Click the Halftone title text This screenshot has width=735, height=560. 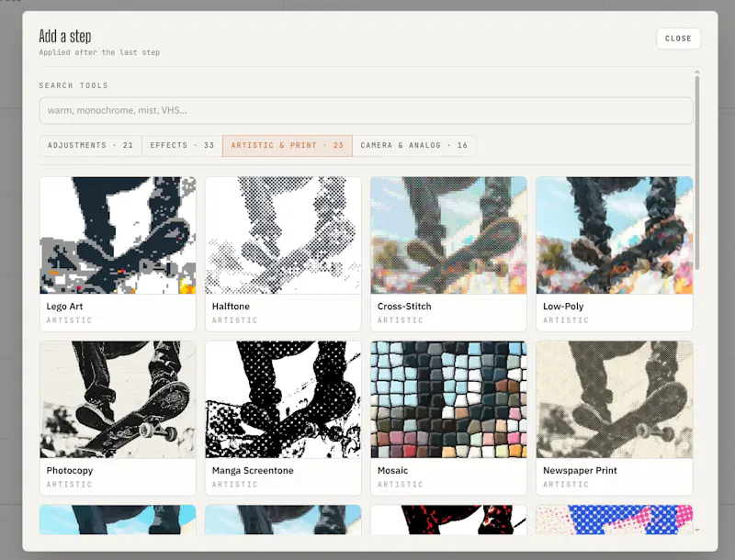231,307
